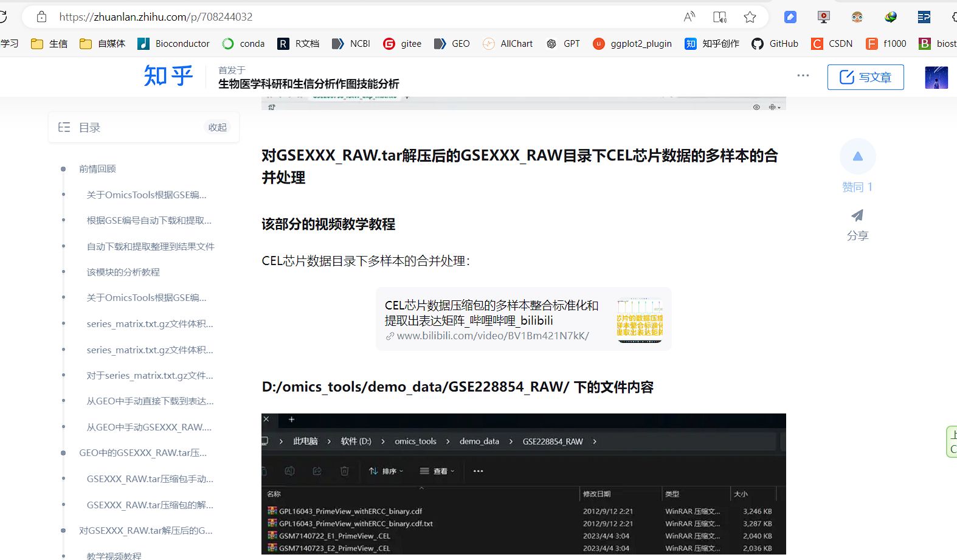Open the AllChart bookmark
Screen dimensions: 957x560
pyautogui.click(x=508, y=44)
